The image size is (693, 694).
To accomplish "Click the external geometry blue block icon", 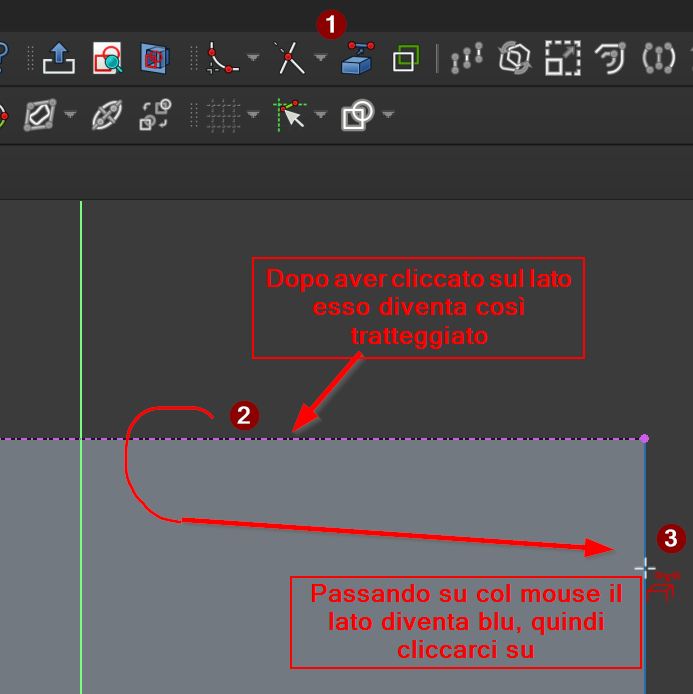I will point(357,59).
